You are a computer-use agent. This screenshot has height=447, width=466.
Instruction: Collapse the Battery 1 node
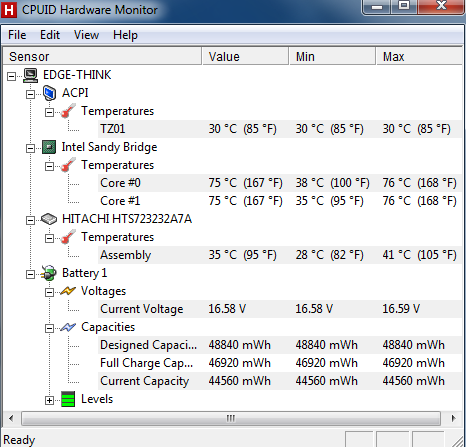(30, 274)
